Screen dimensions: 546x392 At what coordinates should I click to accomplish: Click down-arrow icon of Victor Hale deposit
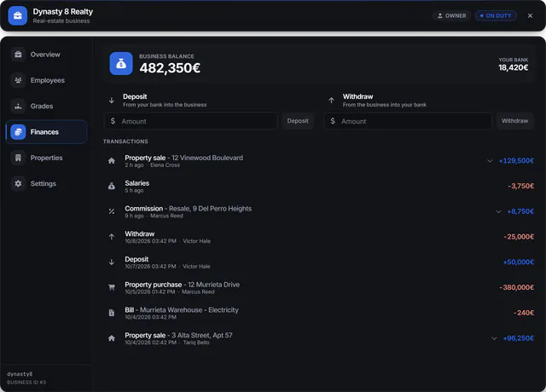pos(112,262)
